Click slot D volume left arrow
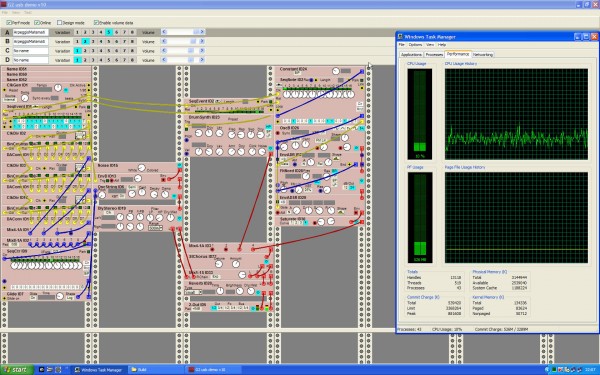600x375 pixels. [x=164, y=60]
